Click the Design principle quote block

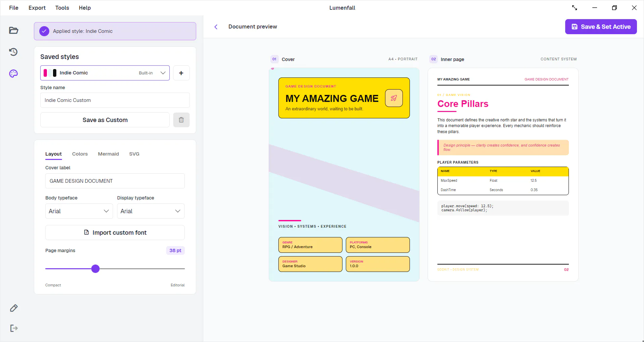(x=503, y=148)
